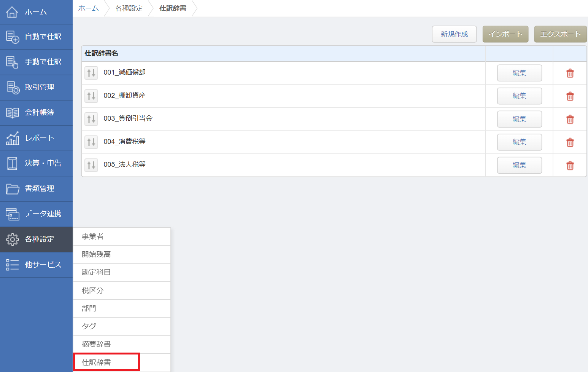Choose 摘要辞書 in the submenu
This screenshot has height=372, width=588.
pyautogui.click(x=97, y=344)
